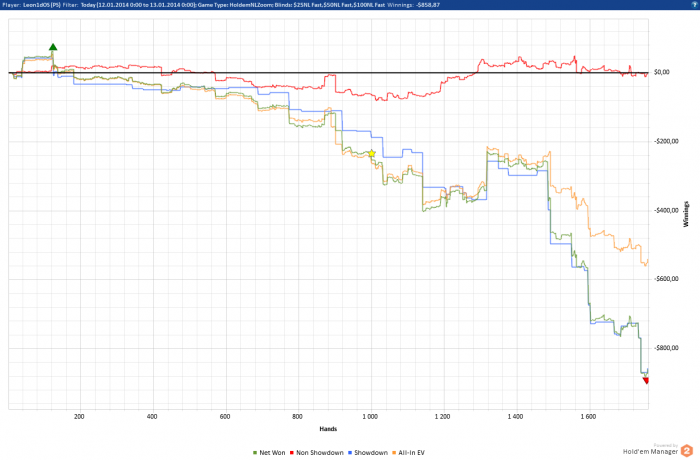Click the $0,00 axis label
This screenshot has width=700, height=460.
coord(662,72)
